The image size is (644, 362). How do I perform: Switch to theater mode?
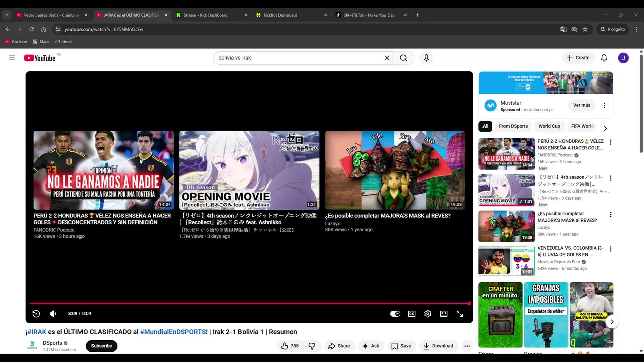(x=444, y=314)
